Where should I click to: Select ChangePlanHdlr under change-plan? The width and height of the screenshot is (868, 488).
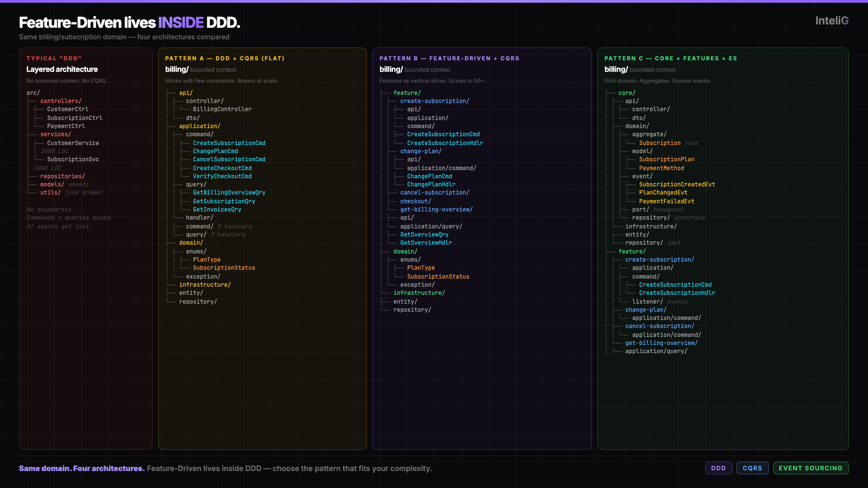click(x=431, y=184)
